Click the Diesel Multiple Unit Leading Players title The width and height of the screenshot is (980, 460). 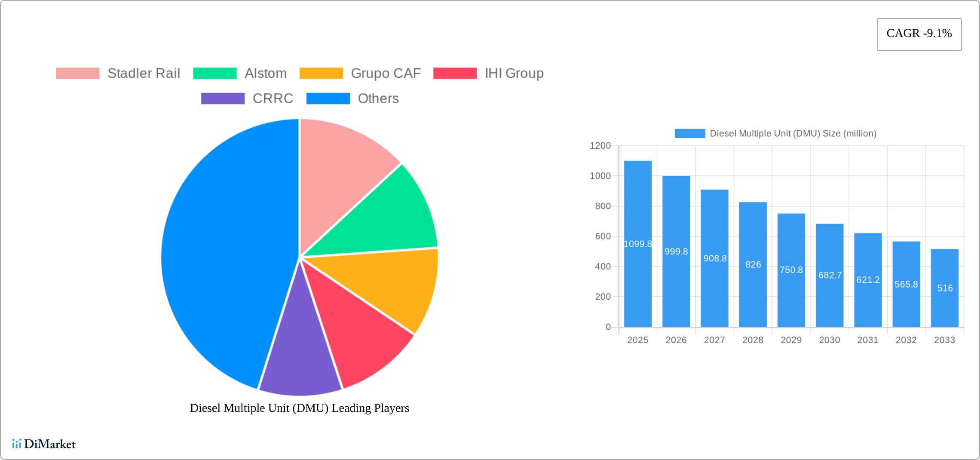(x=300, y=408)
